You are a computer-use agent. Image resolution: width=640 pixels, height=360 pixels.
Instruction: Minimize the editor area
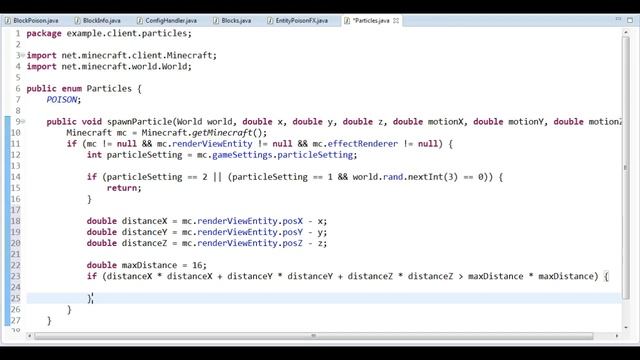click(x=618, y=19)
